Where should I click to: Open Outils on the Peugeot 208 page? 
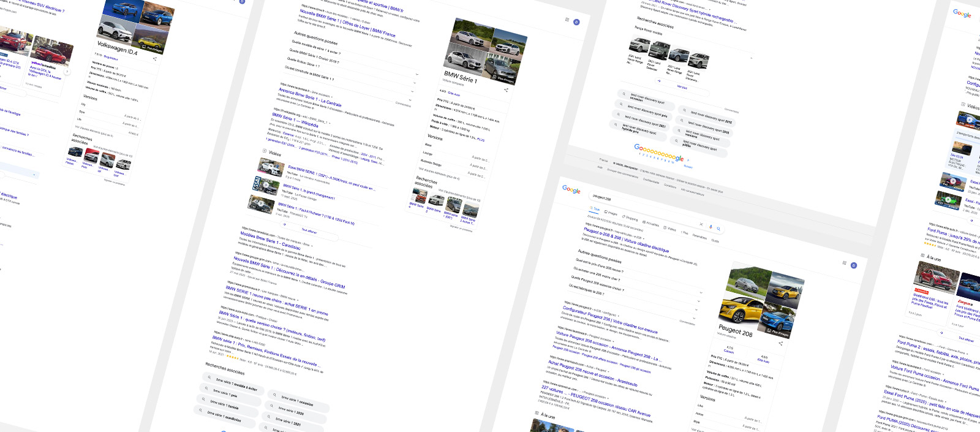[715, 240]
